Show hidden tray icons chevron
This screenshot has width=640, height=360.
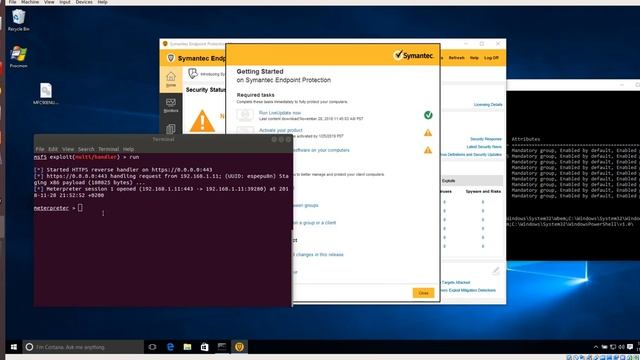click(x=596, y=347)
